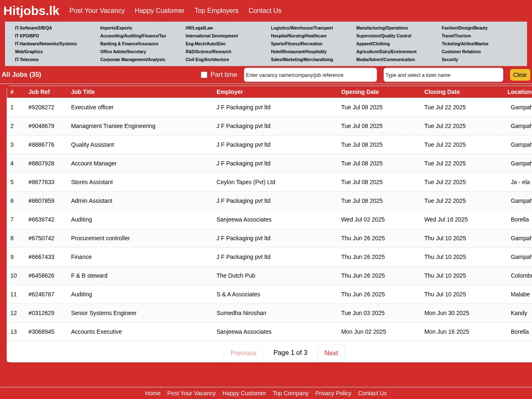Click the Job Title column header
This screenshot has width=532, height=399.
tap(83, 92)
